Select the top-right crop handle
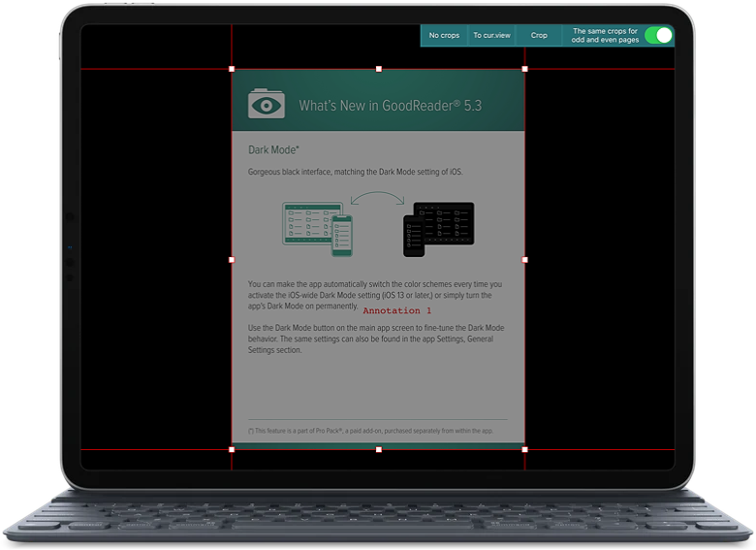Viewport: 756px width, 550px height. (524, 69)
